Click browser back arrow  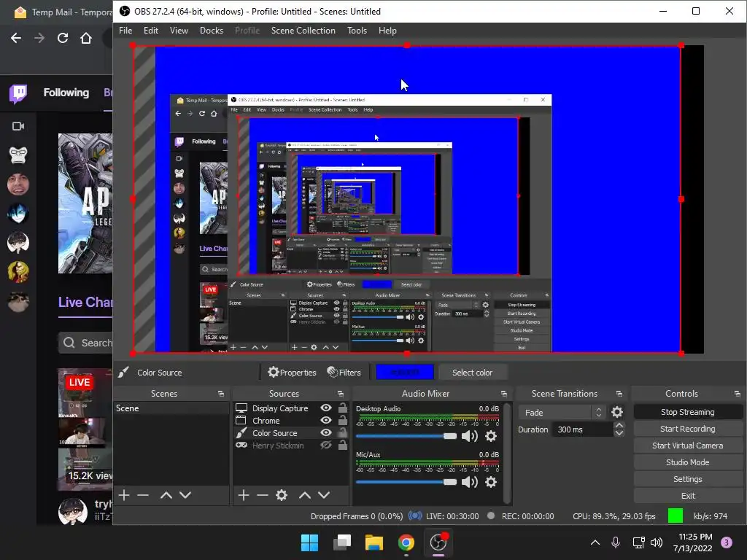[x=16, y=38]
